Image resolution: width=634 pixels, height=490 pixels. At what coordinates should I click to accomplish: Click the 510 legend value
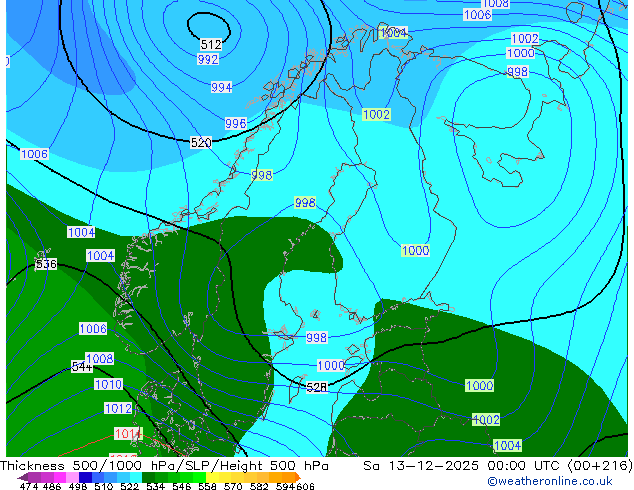point(104,486)
